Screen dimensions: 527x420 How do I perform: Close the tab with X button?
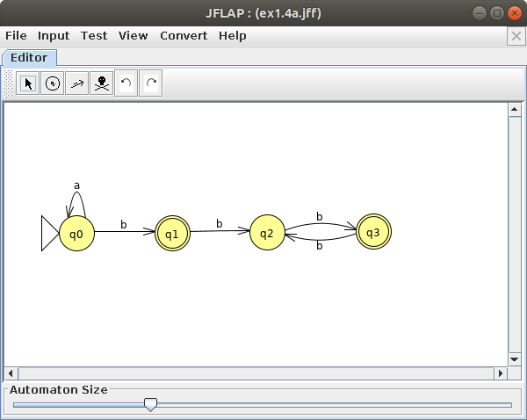point(516,36)
